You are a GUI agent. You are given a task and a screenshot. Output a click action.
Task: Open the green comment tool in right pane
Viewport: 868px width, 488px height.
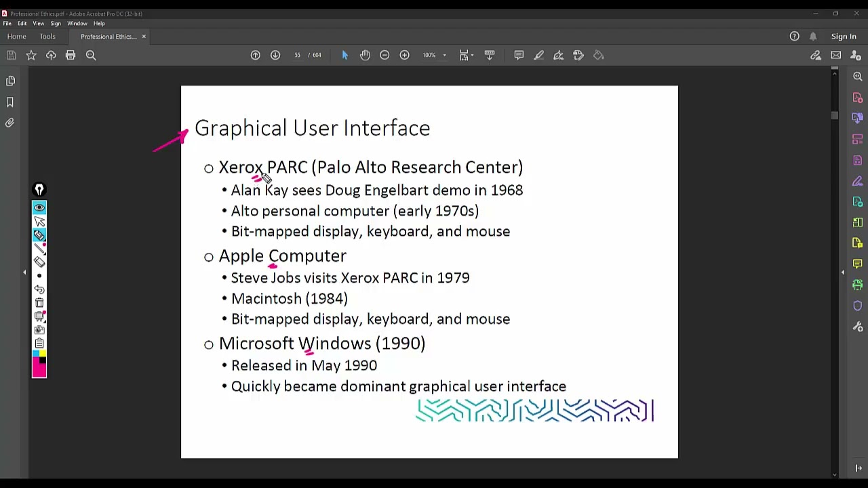coord(858,264)
